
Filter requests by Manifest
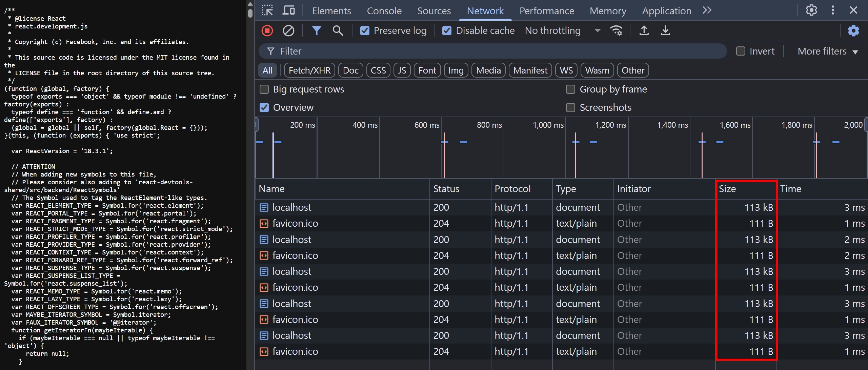[x=530, y=70]
